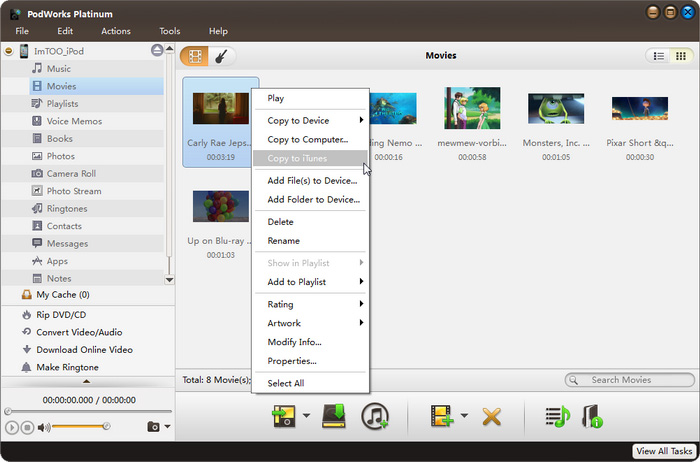This screenshot has width=700, height=462.
Task: Click the stop button in player
Action: point(27,428)
